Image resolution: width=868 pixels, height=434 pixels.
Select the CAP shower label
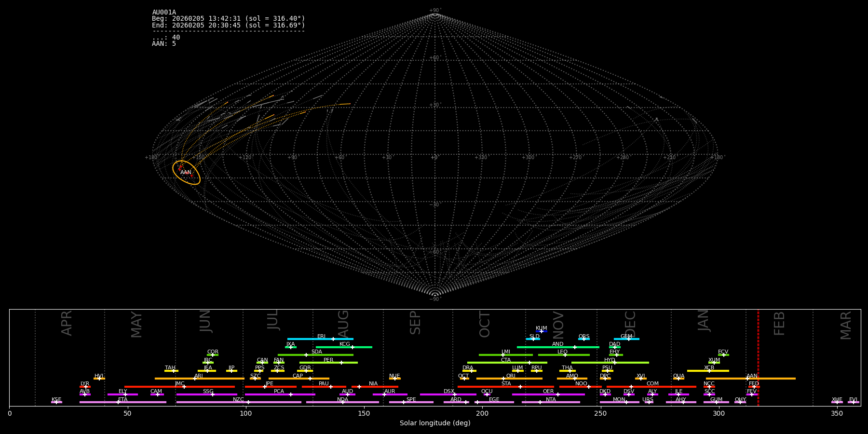tap(298, 376)
